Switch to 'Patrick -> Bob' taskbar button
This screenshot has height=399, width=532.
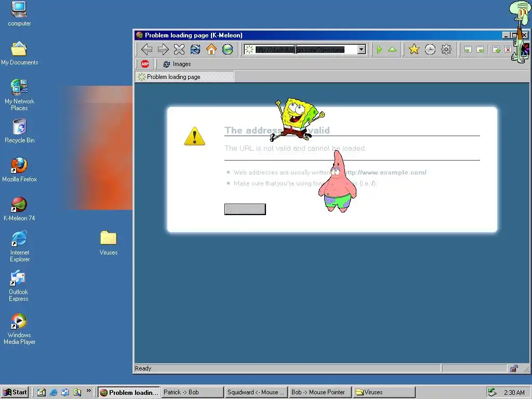coord(192,393)
